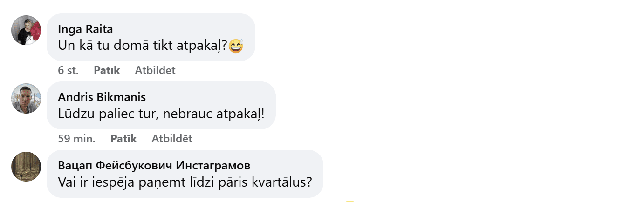This screenshot has height=202, width=644.
Task: Like Inga Raita's comment with Patīk
Action: pos(107,71)
